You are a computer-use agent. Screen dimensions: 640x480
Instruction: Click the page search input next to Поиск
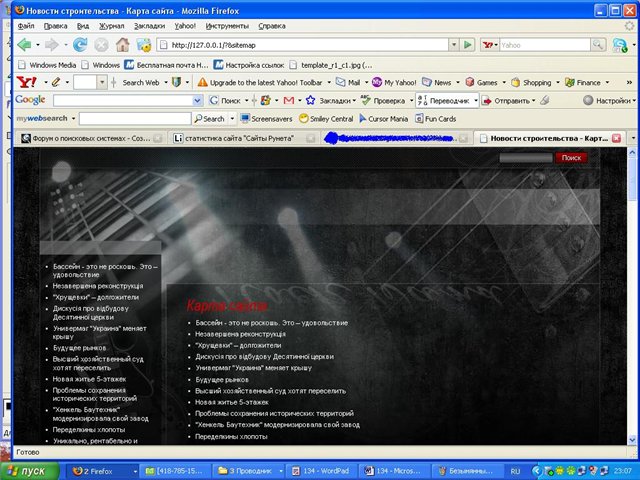pyautogui.click(x=526, y=158)
